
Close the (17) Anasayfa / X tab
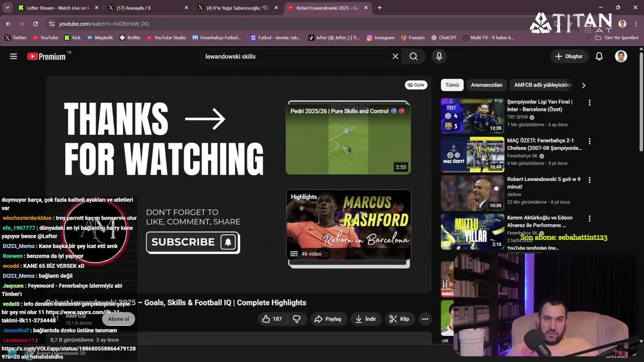coord(186,8)
